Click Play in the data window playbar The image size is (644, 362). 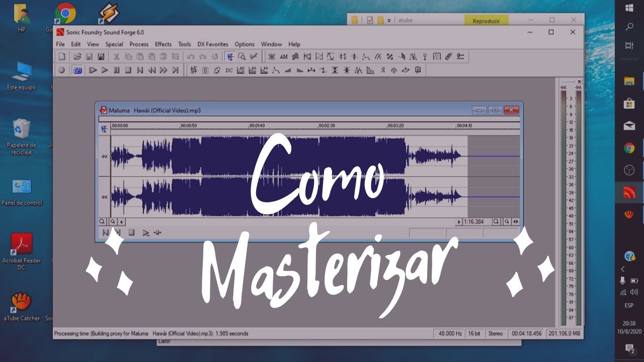(x=145, y=232)
